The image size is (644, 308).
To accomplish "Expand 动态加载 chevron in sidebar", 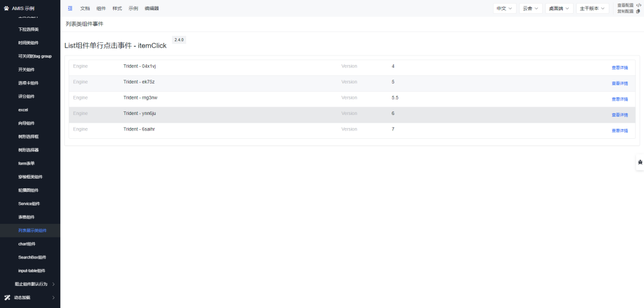I will 54,297.
